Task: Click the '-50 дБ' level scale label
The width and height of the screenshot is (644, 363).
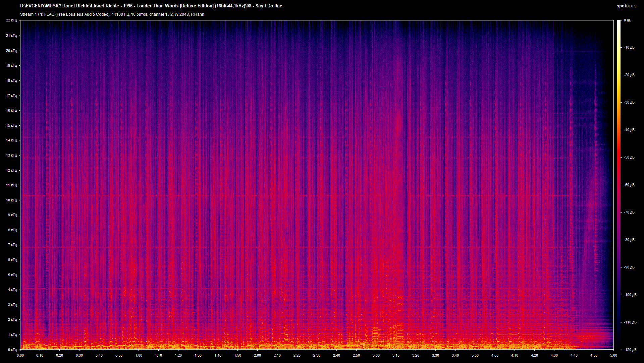Action: (629, 158)
